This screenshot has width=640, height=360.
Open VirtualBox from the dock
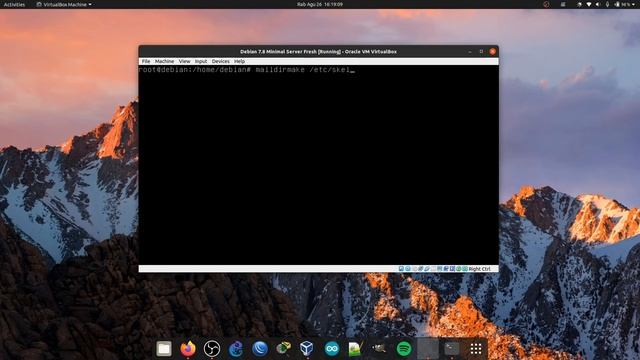307,349
